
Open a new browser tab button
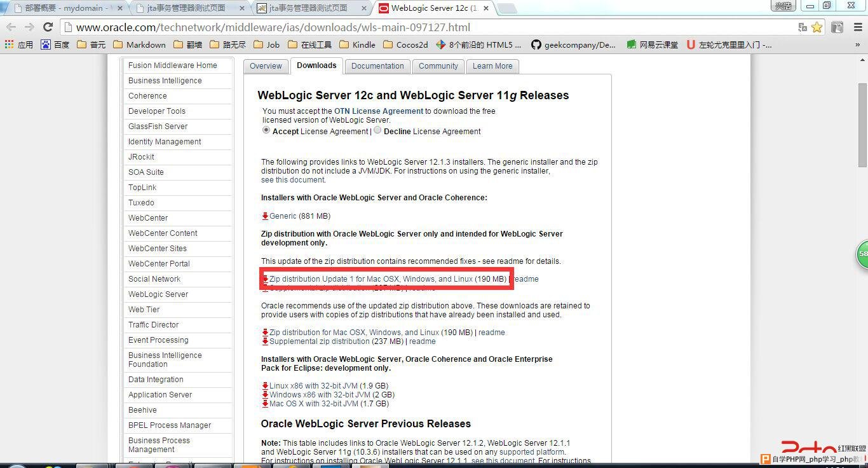[506, 8]
